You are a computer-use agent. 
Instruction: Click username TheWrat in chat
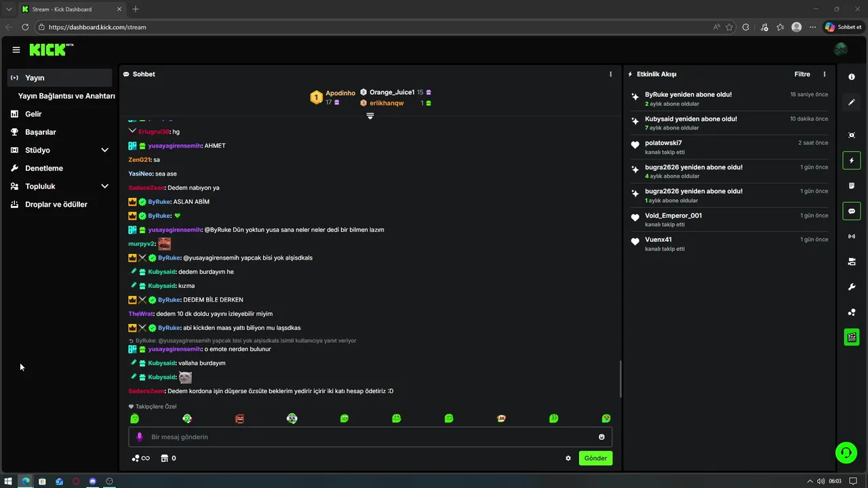click(x=141, y=314)
